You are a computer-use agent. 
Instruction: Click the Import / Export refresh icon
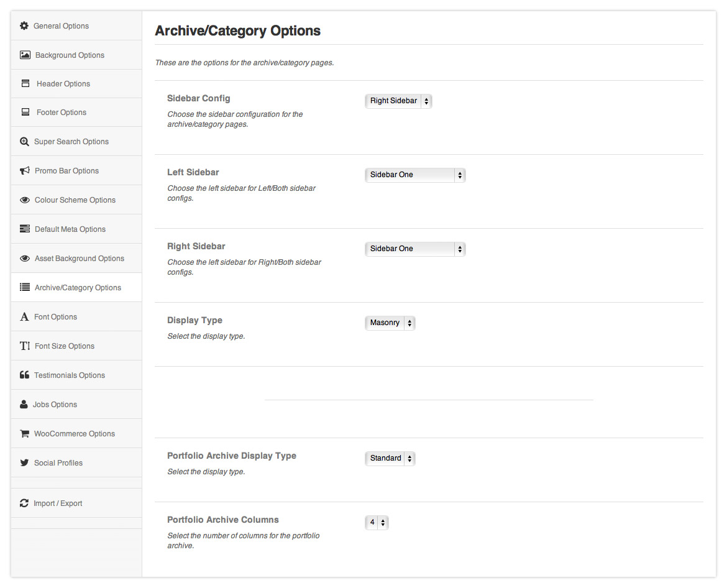24,503
